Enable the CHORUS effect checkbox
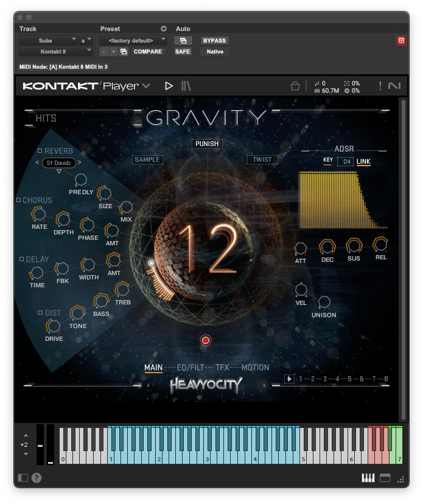The image size is (423, 504). point(19,200)
